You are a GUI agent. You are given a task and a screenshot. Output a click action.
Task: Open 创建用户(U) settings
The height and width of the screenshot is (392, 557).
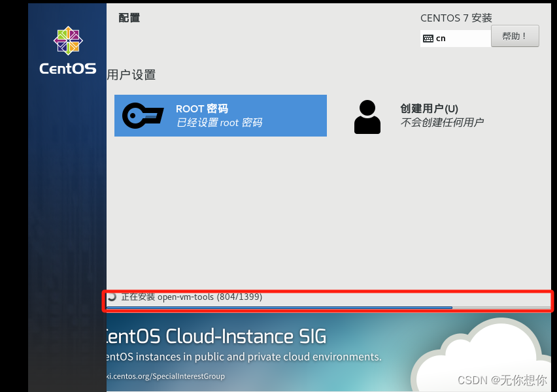pyautogui.click(x=419, y=116)
